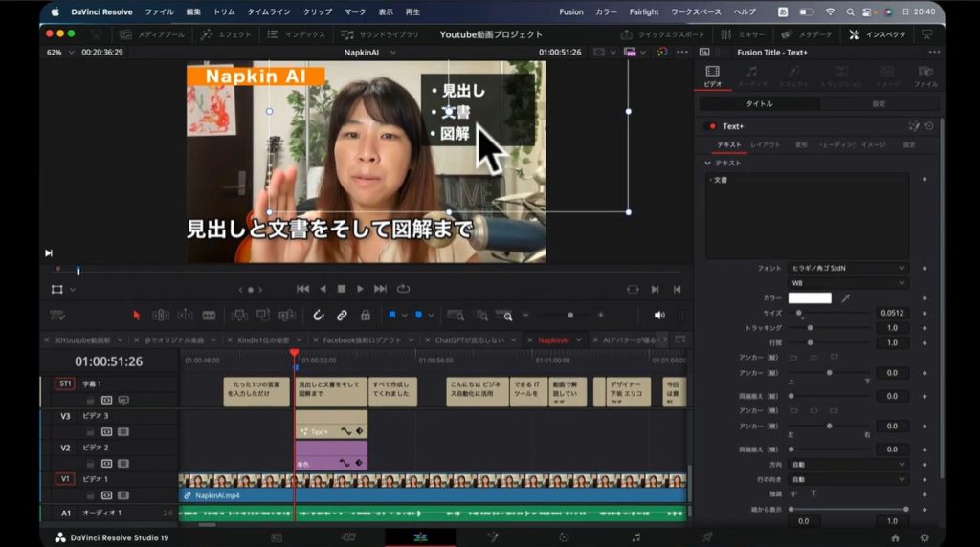
Task: Lock the ビデオ 2 track
Action: coord(91,463)
